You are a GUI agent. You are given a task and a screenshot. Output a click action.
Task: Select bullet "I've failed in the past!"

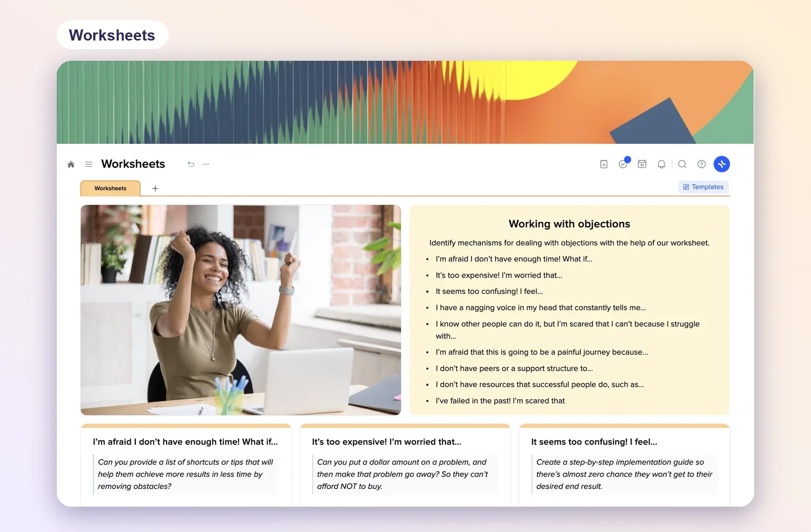pyautogui.click(x=500, y=401)
